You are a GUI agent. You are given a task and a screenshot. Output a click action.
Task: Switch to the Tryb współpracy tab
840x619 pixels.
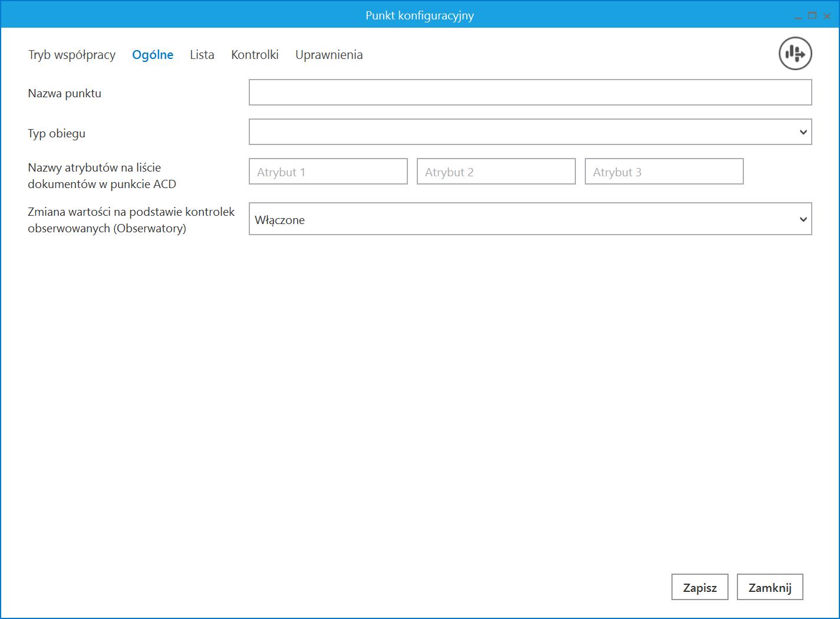coord(72,55)
